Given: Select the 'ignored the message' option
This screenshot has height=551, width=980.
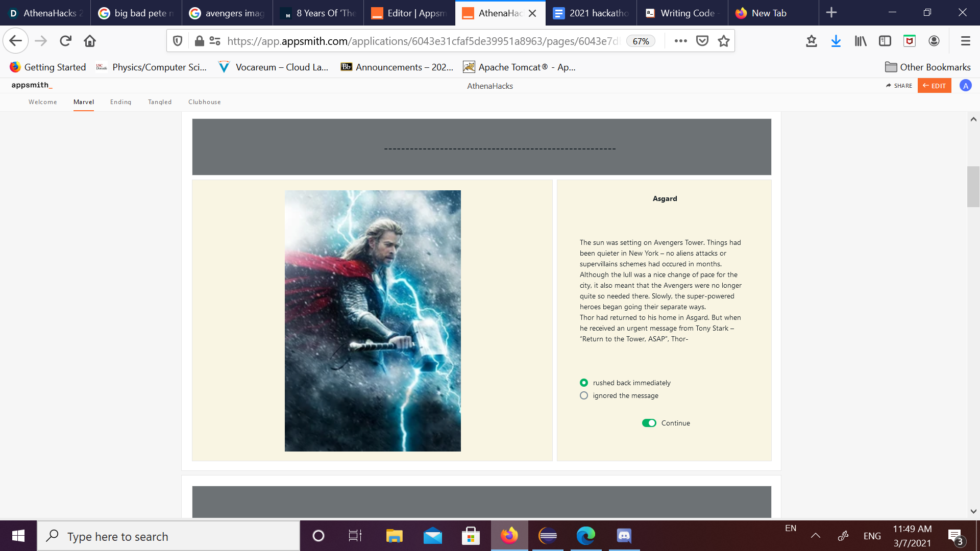Looking at the screenshot, I should [x=584, y=395].
